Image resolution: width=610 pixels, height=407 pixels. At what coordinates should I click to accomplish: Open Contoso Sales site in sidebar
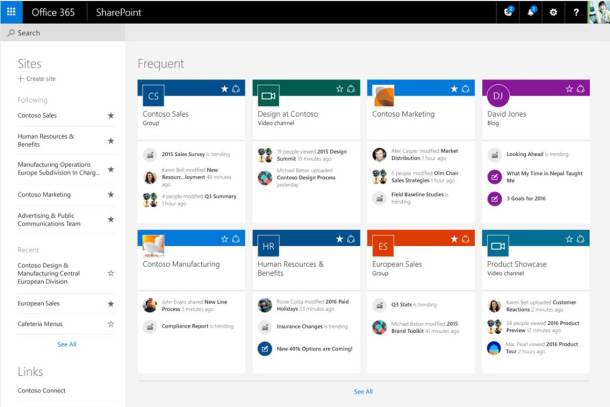[x=37, y=116]
